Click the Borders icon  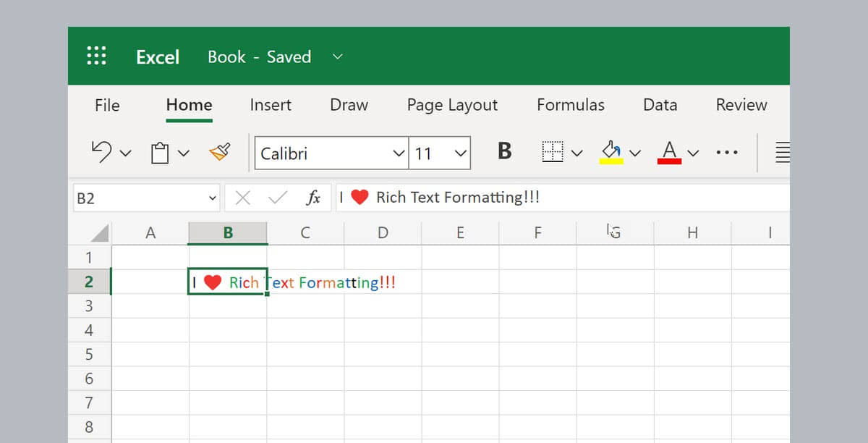pos(553,152)
